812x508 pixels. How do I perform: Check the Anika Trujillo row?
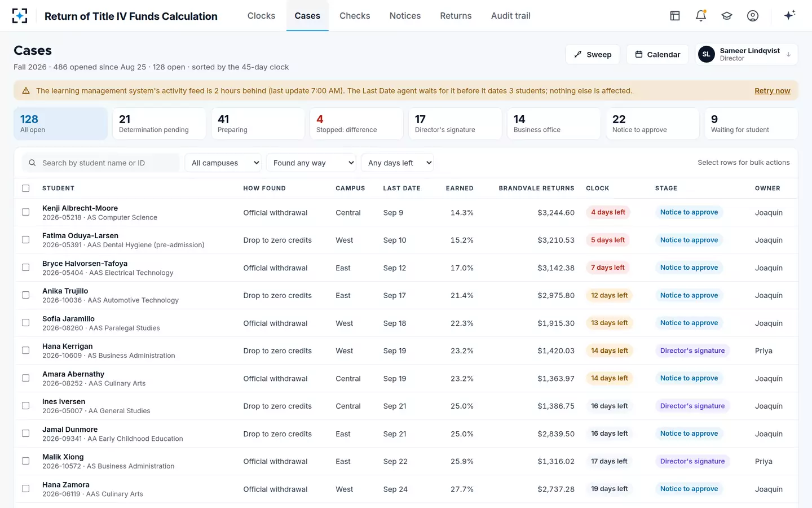pos(25,295)
